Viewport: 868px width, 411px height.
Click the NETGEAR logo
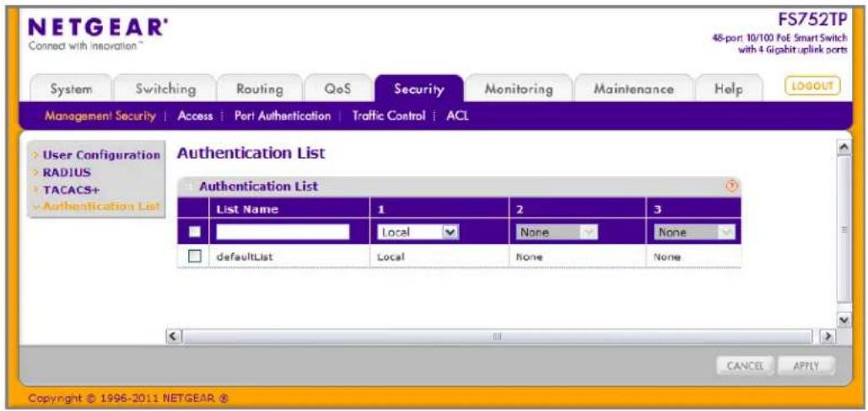click(x=98, y=28)
